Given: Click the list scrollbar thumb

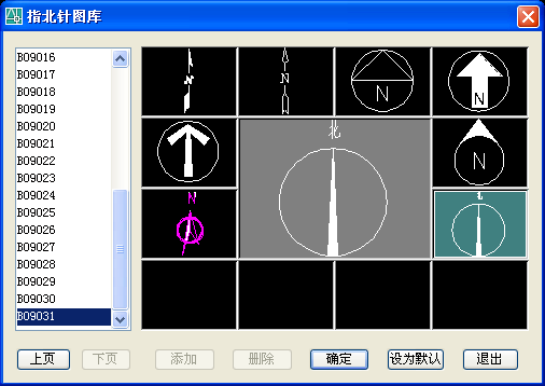Looking at the screenshot, I should click(120, 249).
